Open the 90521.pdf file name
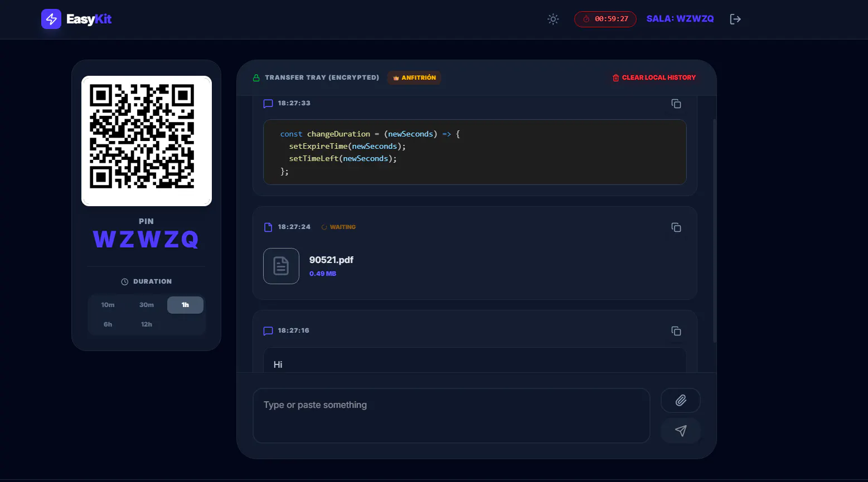The image size is (868, 482). pos(331,260)
